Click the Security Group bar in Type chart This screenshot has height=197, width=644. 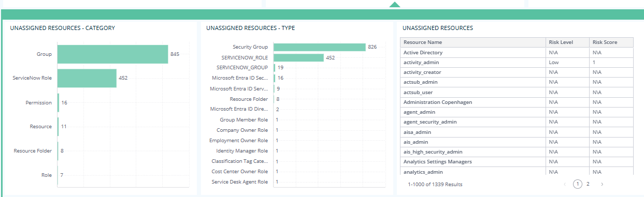pyautogui.click(x=319, y=47)
